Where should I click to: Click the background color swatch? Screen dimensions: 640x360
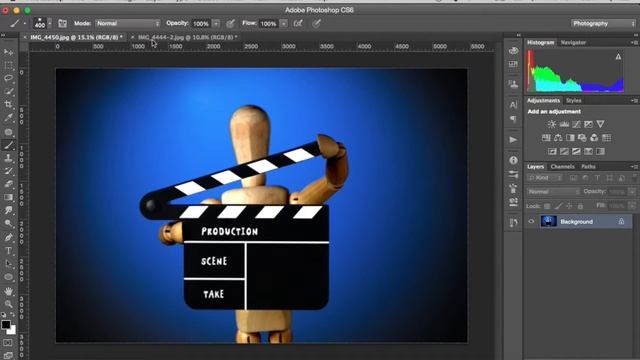click(x=12, y=330)
